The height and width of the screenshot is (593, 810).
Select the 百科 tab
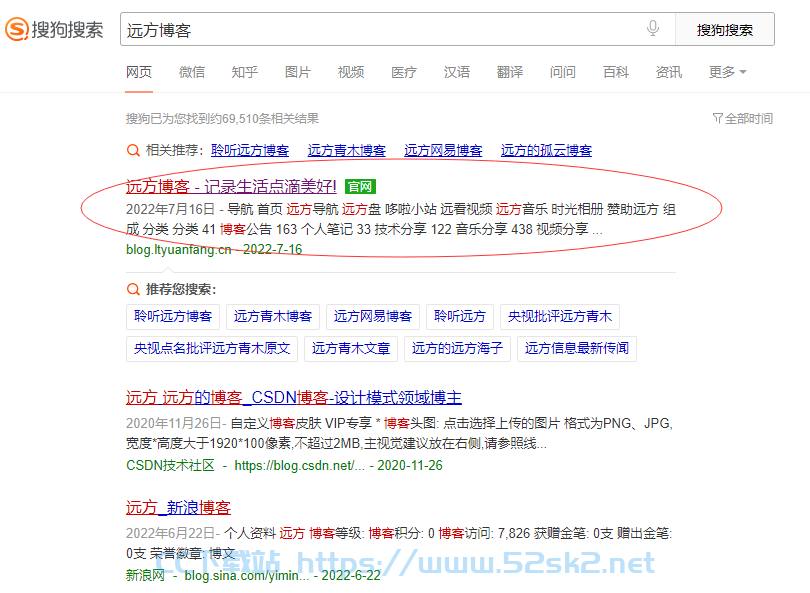pos(616,72)
